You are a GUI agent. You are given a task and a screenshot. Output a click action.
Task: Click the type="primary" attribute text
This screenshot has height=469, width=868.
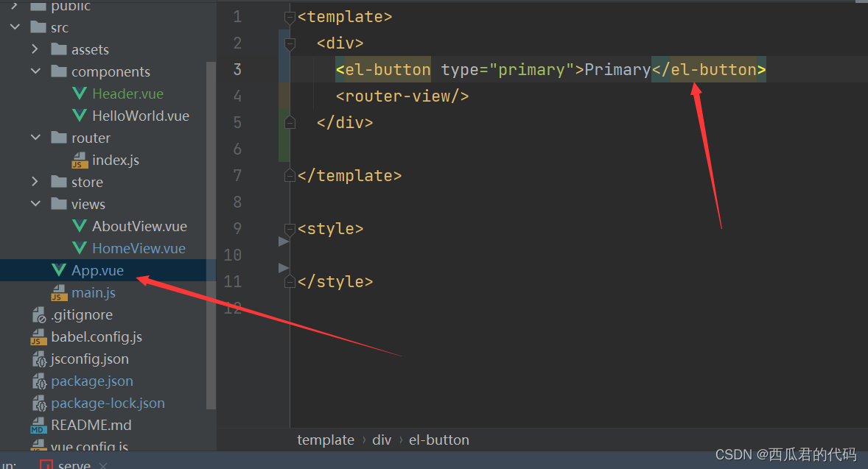pyautogui.click(x=508, y=70)
